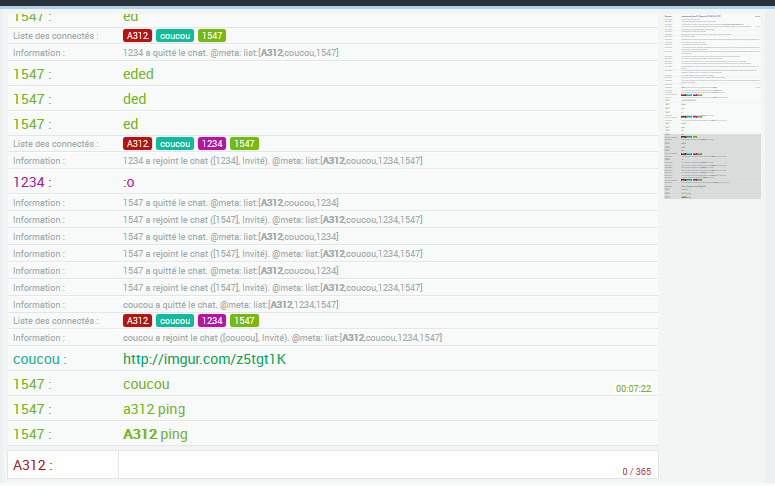Click the 1547 badge above "coucou a rejoint le chat"
This screenshot has width=775, height=486.
[244, 320]
